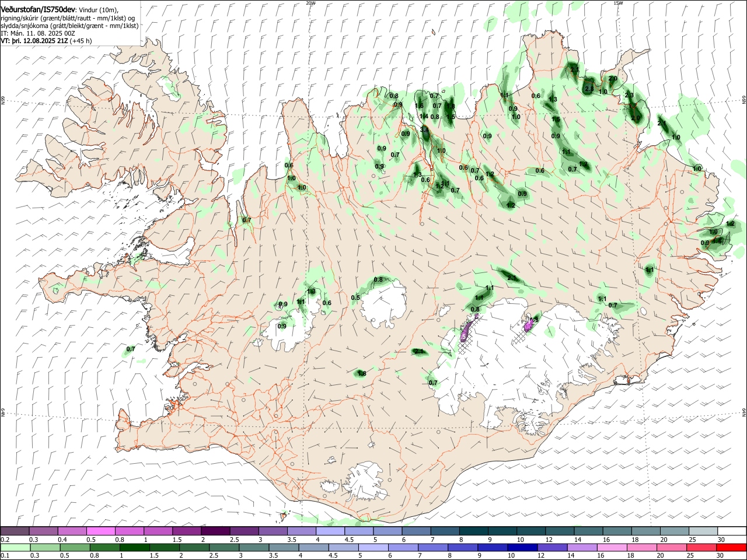Click the 0.5 precipitation value beside Langjökull glacier

pyautogui.click(x=355, y=297)
